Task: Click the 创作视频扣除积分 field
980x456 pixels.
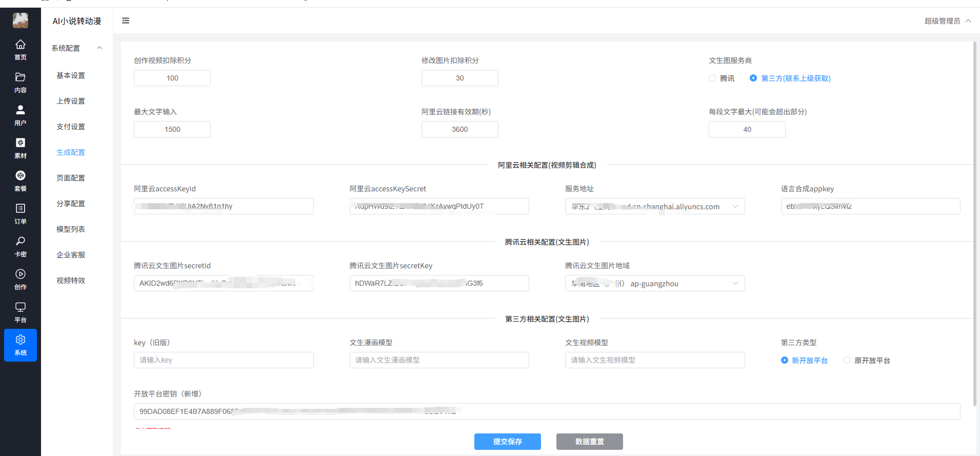Action: (x=172, y=78)
